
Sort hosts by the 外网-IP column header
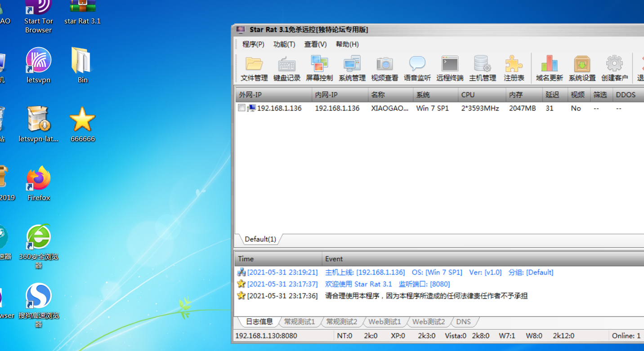click(273, 95)
